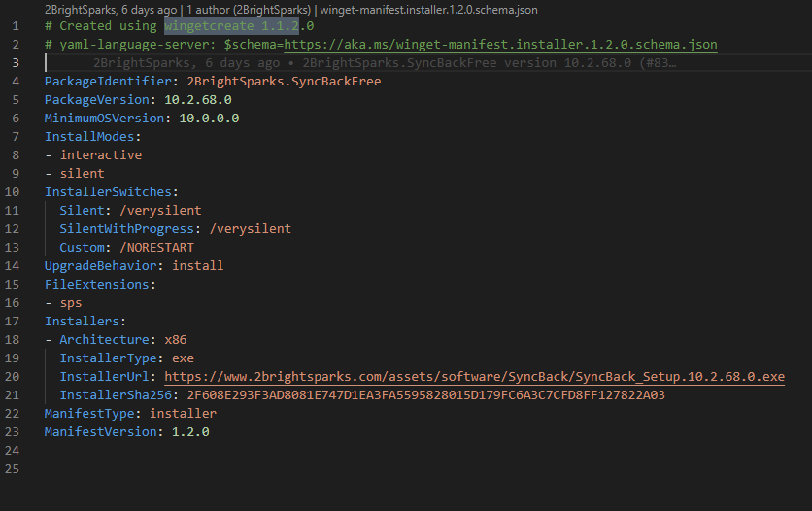Open the SyncBack_Setup.10.2.68.0.exe installer URL
This screenshot has width=812, height=511.
pyautogui.click(x=474, y=377)
